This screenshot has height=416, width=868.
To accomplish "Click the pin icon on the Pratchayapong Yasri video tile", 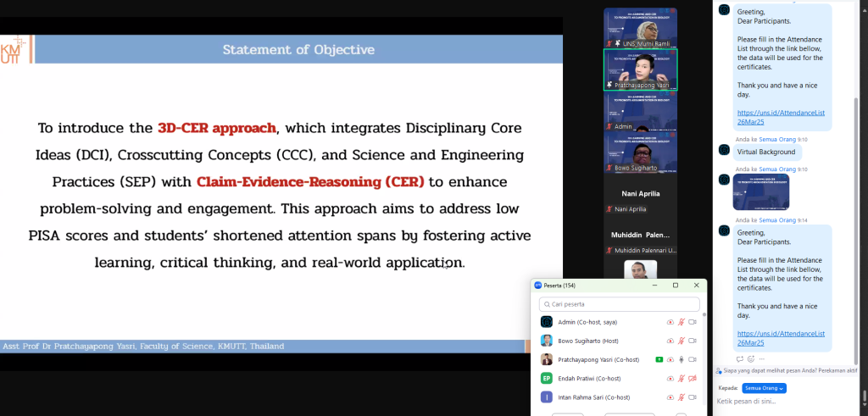I will coord(609,86).
